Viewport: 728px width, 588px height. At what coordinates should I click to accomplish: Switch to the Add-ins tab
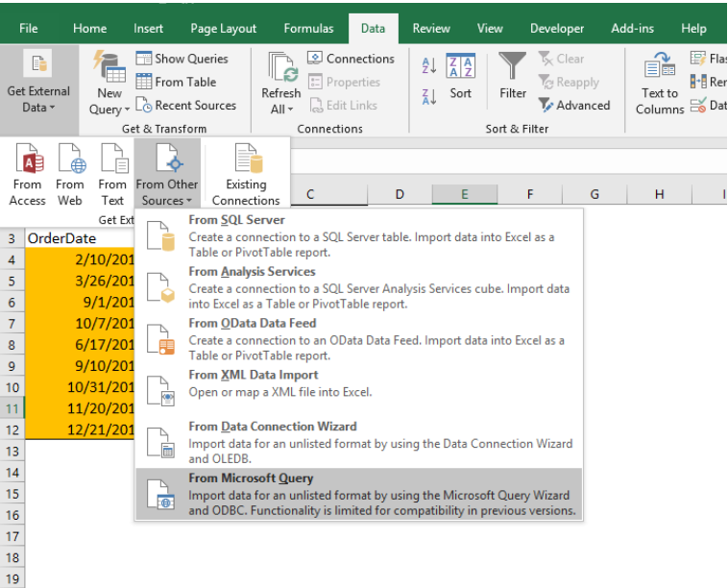click(632, 29)
